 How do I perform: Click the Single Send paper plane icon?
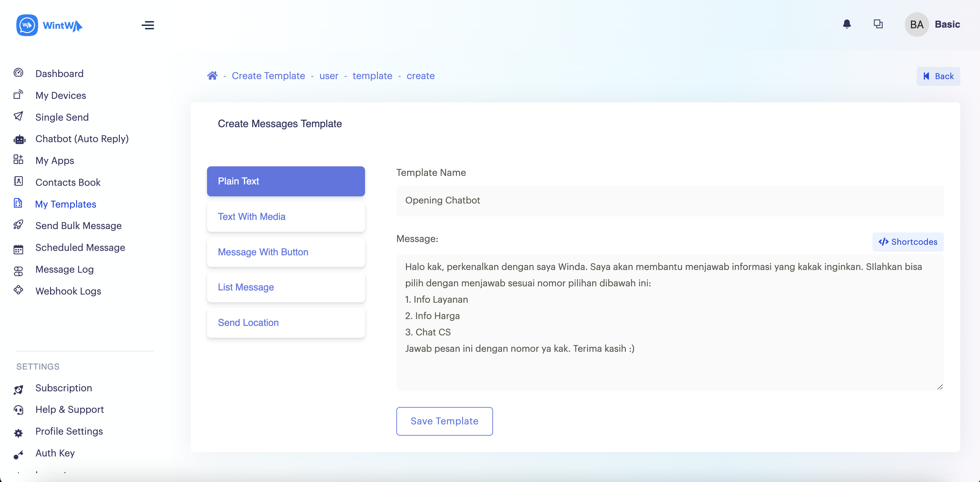[18, 116]
